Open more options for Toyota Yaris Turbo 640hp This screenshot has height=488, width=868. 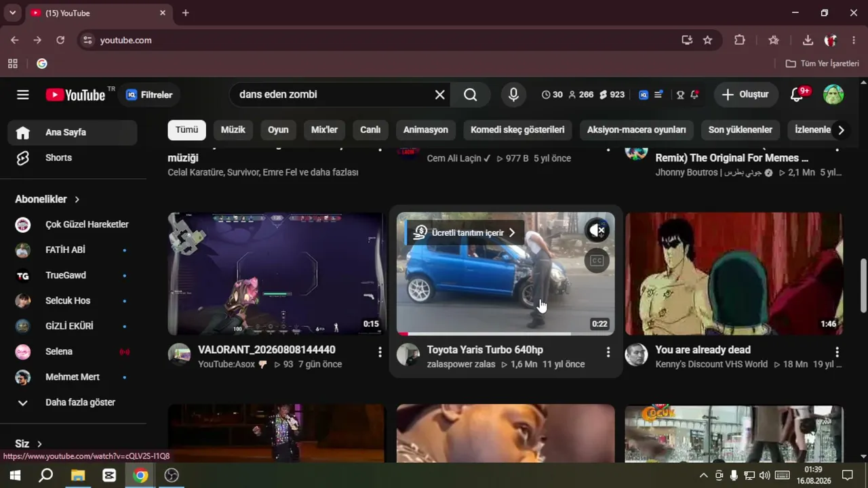pyautogui.click(x=608, y=352)
